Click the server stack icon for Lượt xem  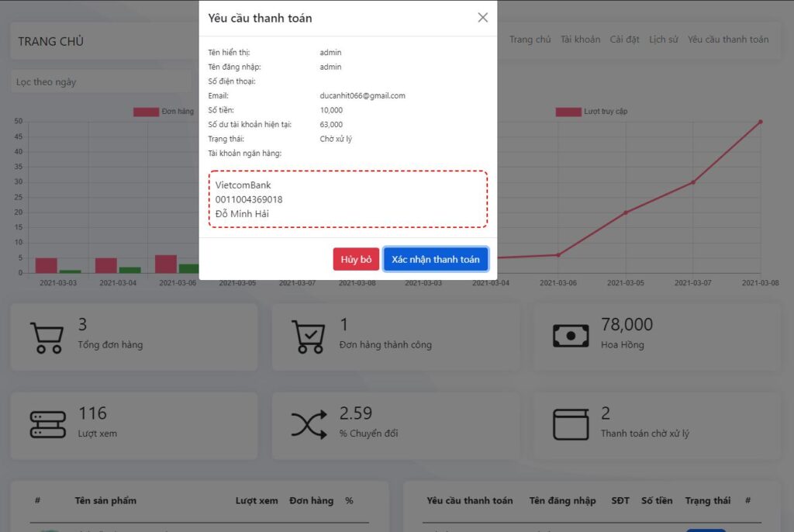(x=47, y=424)
